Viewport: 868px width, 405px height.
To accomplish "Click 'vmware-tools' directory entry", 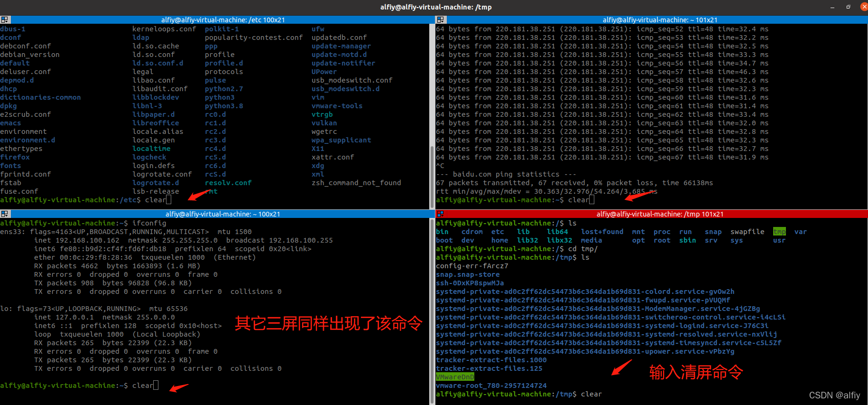I will pyautogui.click(x=337, y=106).
